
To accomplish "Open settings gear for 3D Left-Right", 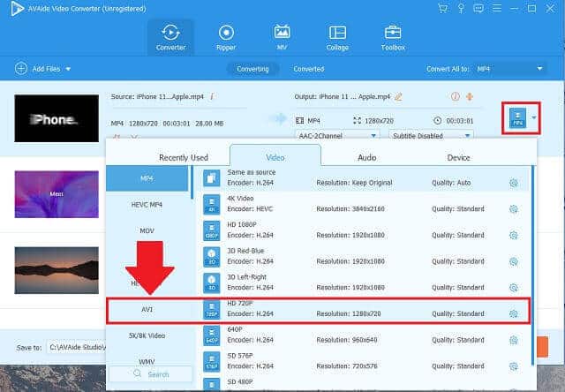I will pos(514,288).
